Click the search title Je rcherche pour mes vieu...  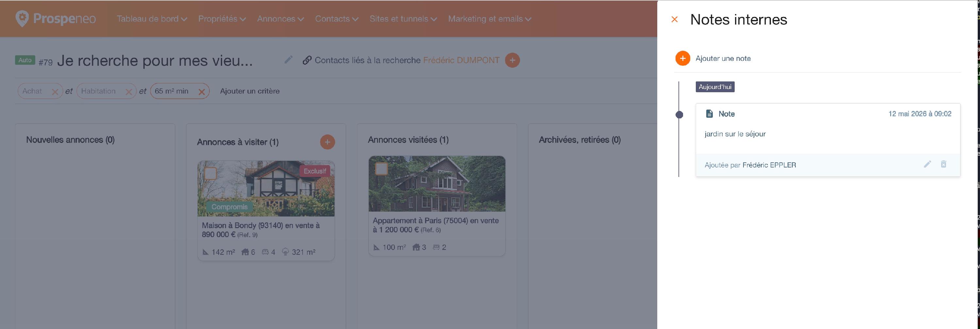155,61
